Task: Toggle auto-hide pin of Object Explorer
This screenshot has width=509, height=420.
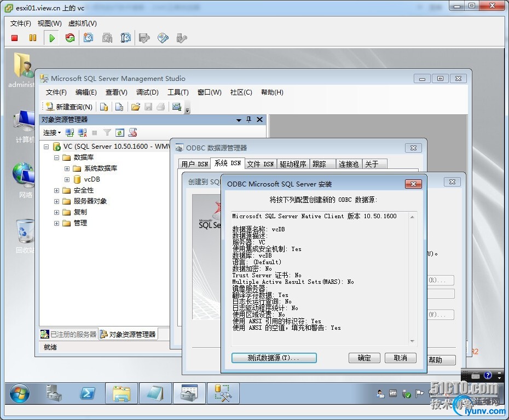Action: [x=248, y=120]
